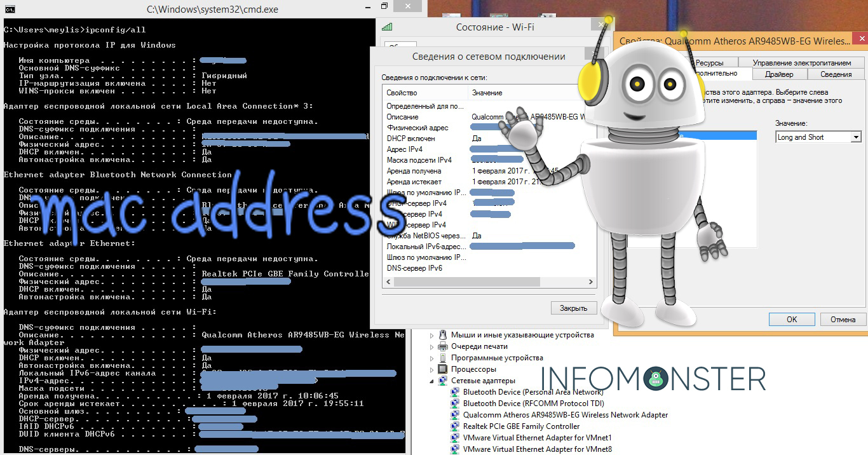Select the Шлюз по умолчанию IPv6 row

point(489,257)
